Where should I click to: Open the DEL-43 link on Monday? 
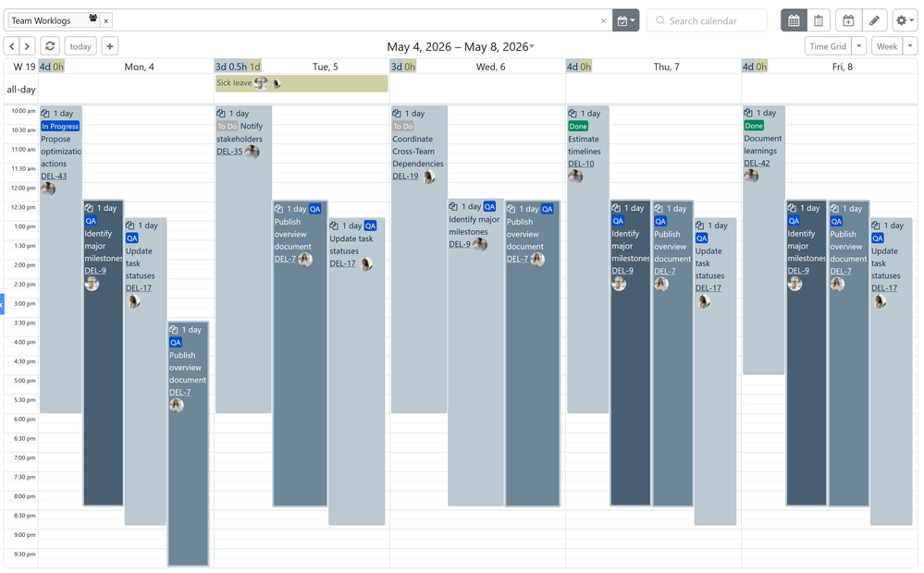pyautogui.click(x=54, y=177)
